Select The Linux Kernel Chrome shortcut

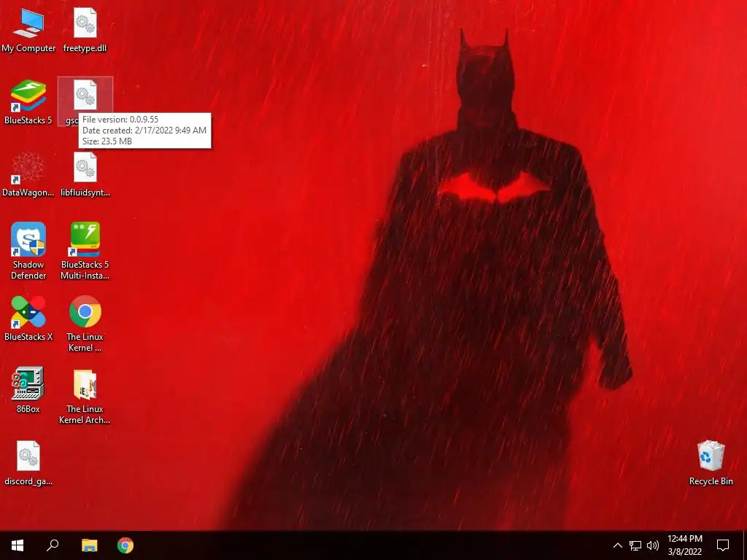(85, 324)
